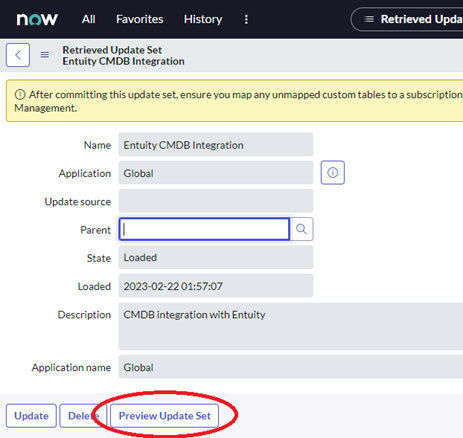463x438 pixels.
Task: Click the 'State' field label
Action: pyautogui.click(x=99, y=258)
